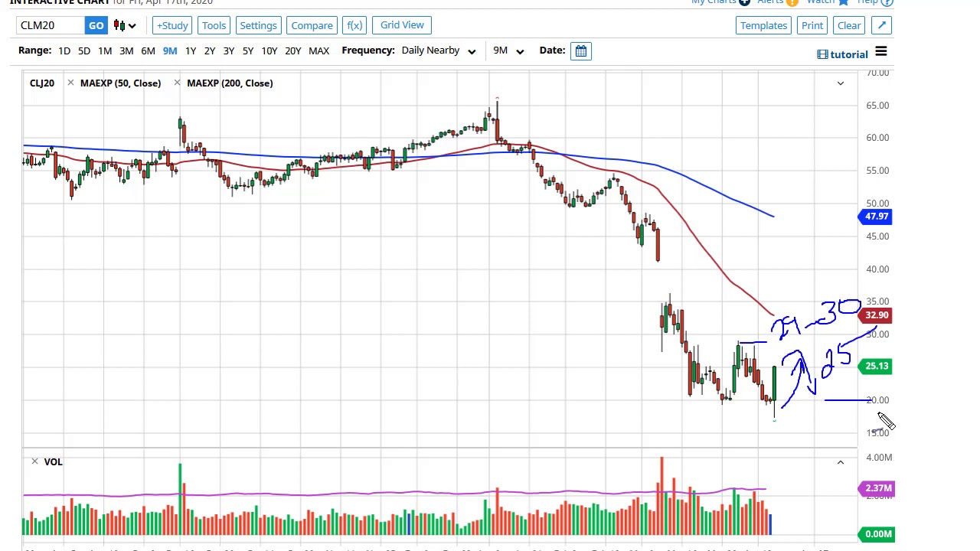Clear the chart drawings
The height and width of the screenshot is (551, 980).
(x=849, y=25)
